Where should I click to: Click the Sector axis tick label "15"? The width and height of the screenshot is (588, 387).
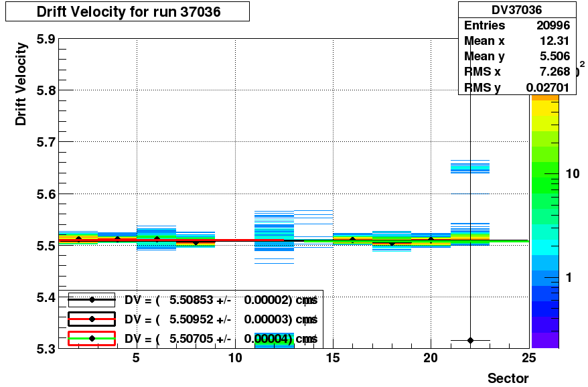coord(333,358)
